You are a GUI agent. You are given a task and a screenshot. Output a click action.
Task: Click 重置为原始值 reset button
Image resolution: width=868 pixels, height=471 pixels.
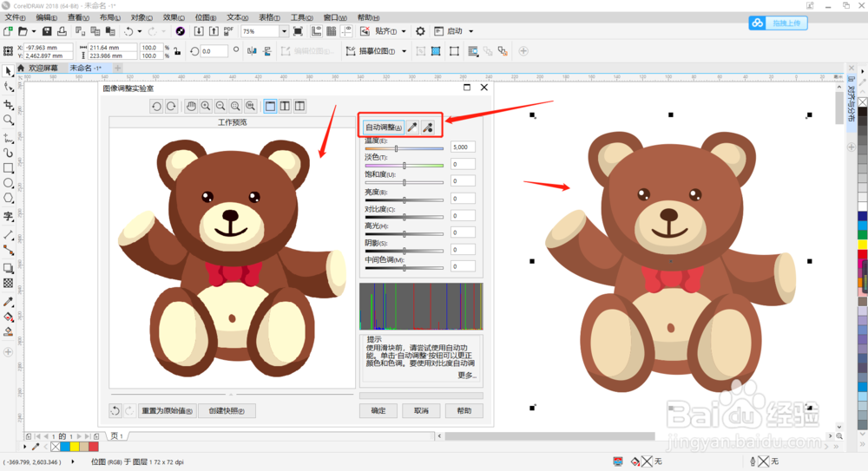(x=167, y=410)
